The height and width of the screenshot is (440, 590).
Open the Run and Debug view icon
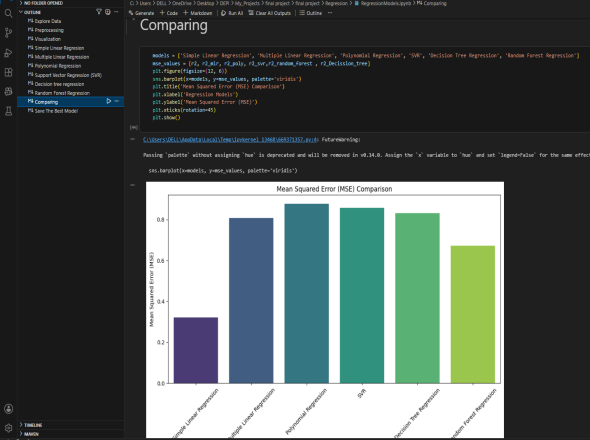(x=8, y=53)
